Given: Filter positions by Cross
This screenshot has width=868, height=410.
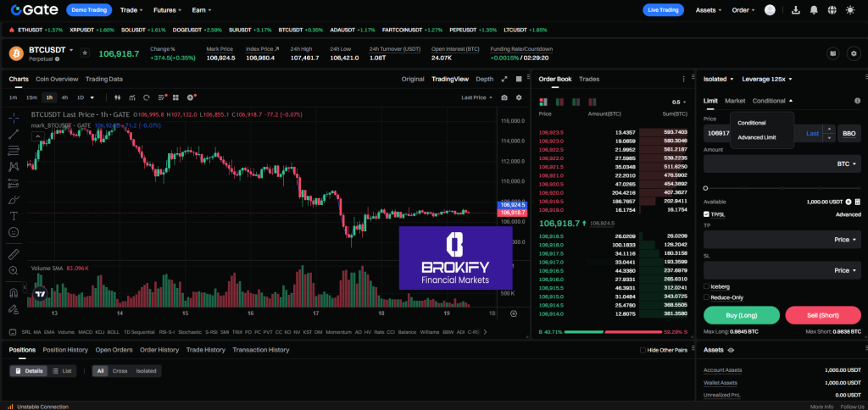Looking at the screenshot, I should [x=120, y=371].
